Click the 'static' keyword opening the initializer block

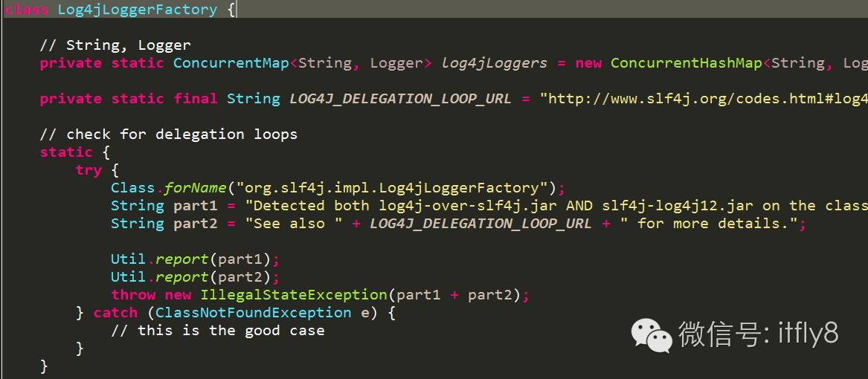[66, 152]
